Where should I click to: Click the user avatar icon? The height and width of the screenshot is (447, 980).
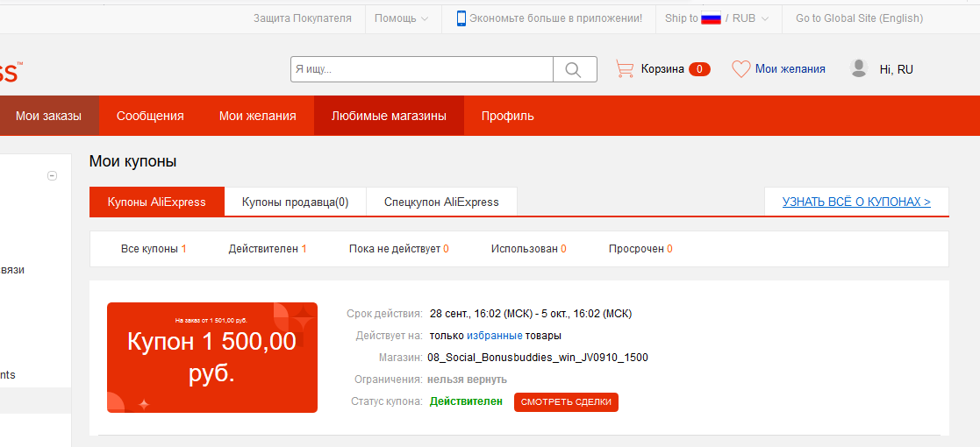860,68
